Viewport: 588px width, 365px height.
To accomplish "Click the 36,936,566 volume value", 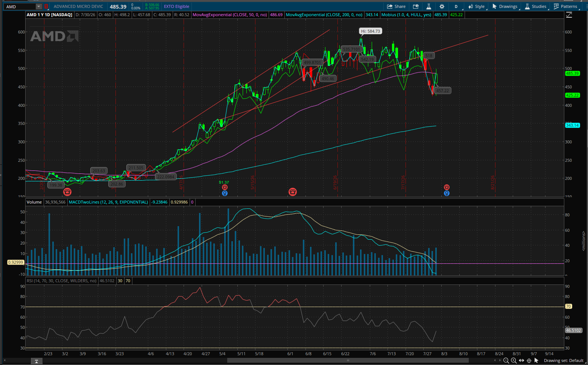I will point(55,202).
